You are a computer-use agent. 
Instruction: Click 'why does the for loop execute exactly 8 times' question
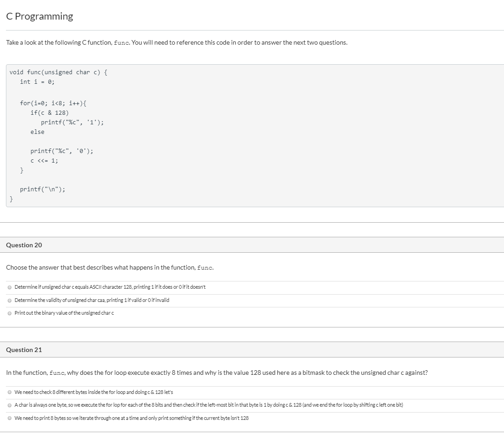[x=217, y=373]
